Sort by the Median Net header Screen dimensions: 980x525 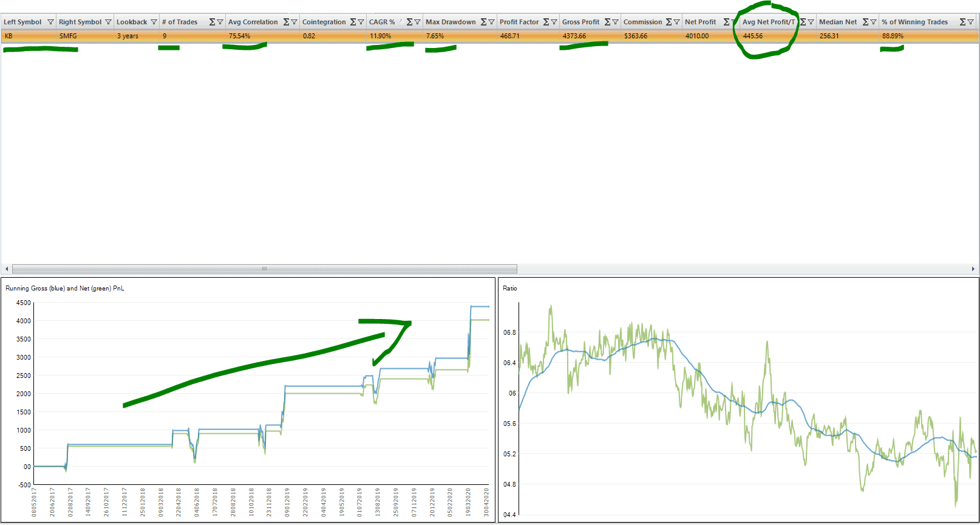[838, 22]
